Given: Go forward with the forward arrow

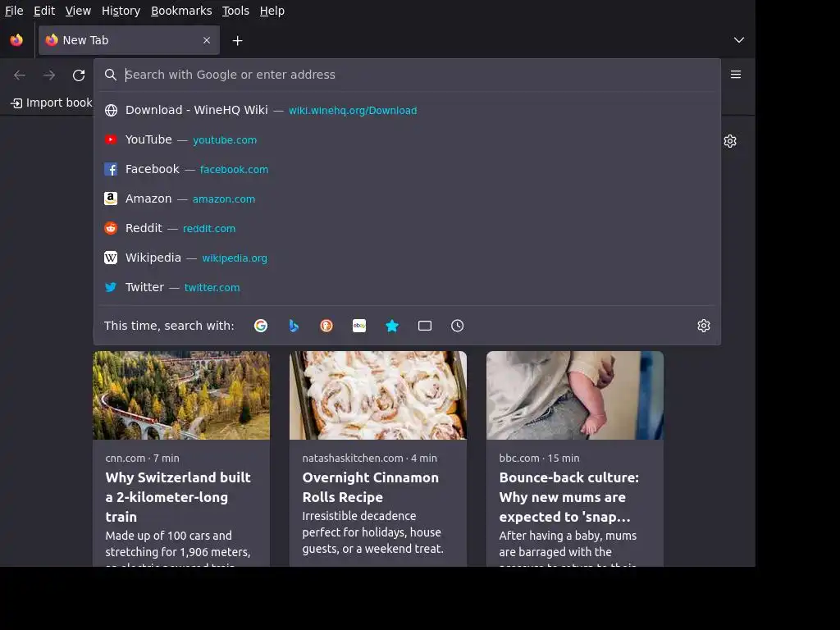Looking at the screenshot, I should (49, 75).
